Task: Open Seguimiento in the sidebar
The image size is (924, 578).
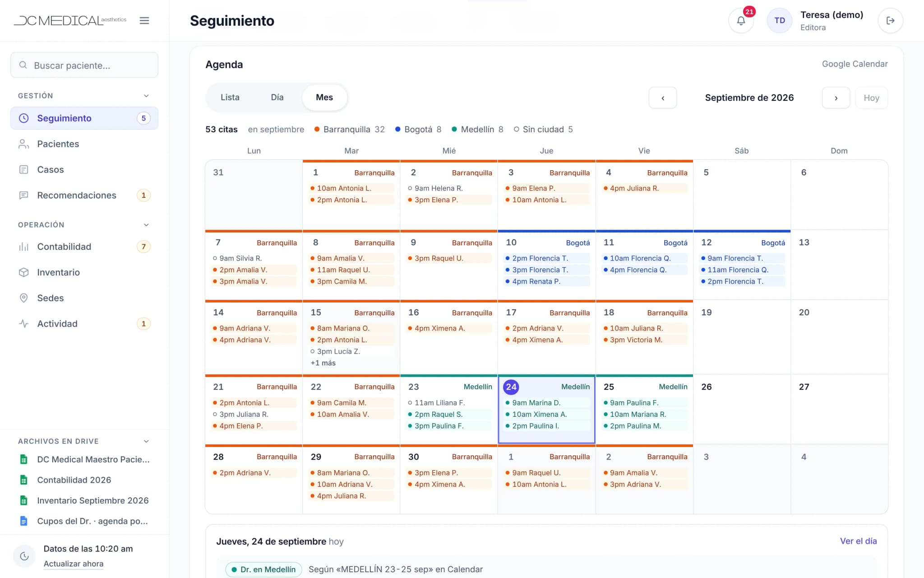Action: click(84, 118)
